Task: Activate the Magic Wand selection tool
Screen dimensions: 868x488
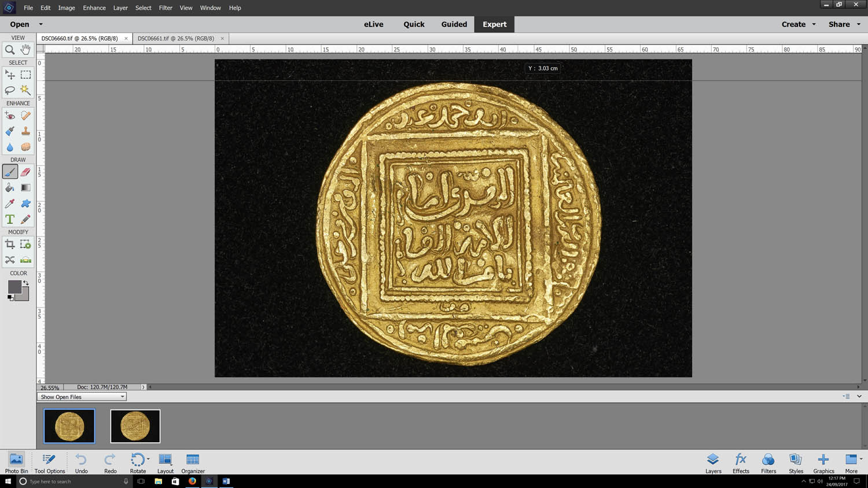Action: (25, 90)
